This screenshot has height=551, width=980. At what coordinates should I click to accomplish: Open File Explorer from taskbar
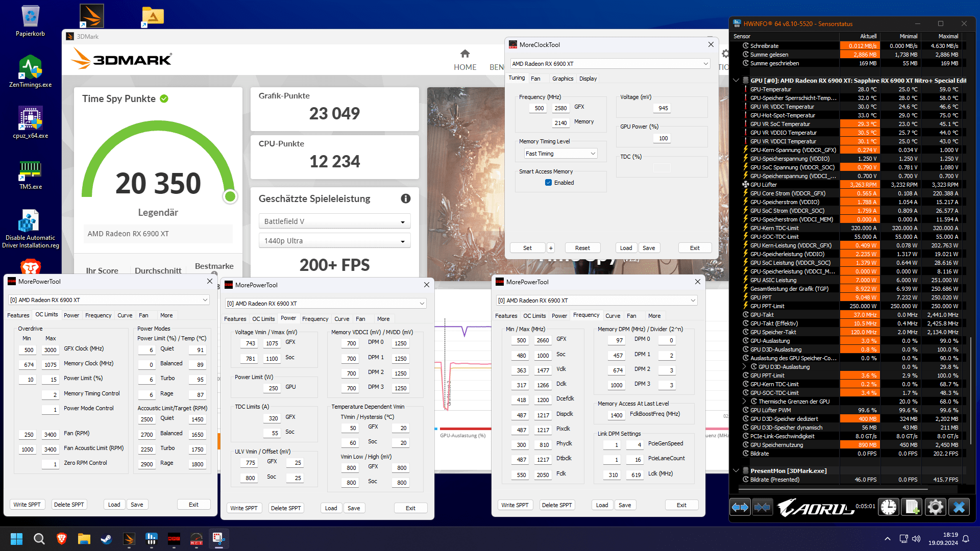pos(84,539)
